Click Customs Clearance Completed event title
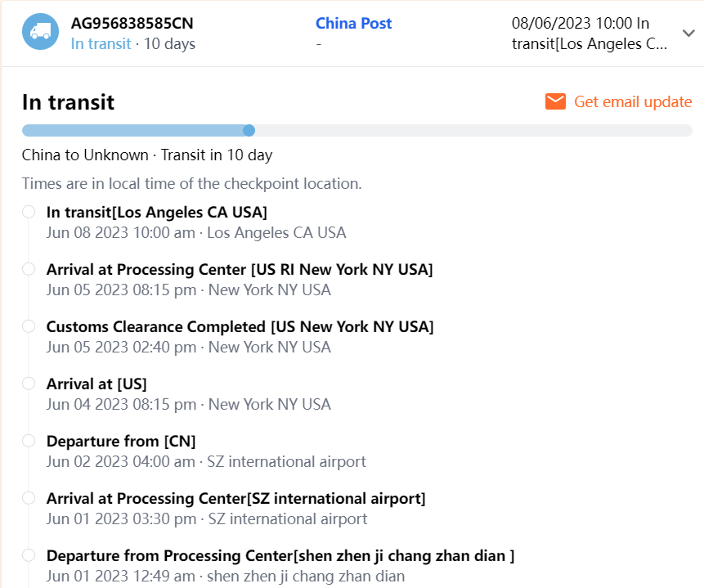The width and height of the screenshot is (704, 588). [240, 326]
